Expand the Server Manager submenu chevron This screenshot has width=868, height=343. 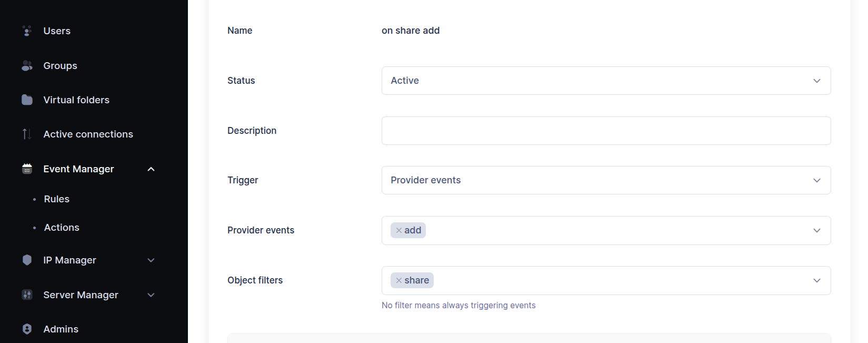[151, 295]
